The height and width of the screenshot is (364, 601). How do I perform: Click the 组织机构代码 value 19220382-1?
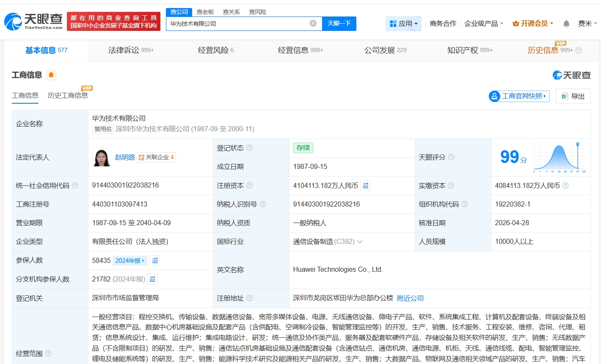click(513, 204)
